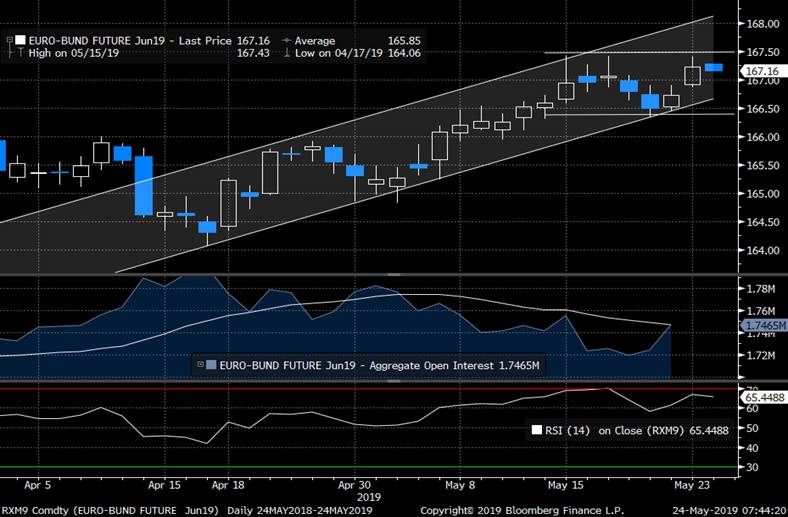This screenshot has width=788, height=517.
Task: Click the 1.72M open interest axis label
Action: point(761,355)
